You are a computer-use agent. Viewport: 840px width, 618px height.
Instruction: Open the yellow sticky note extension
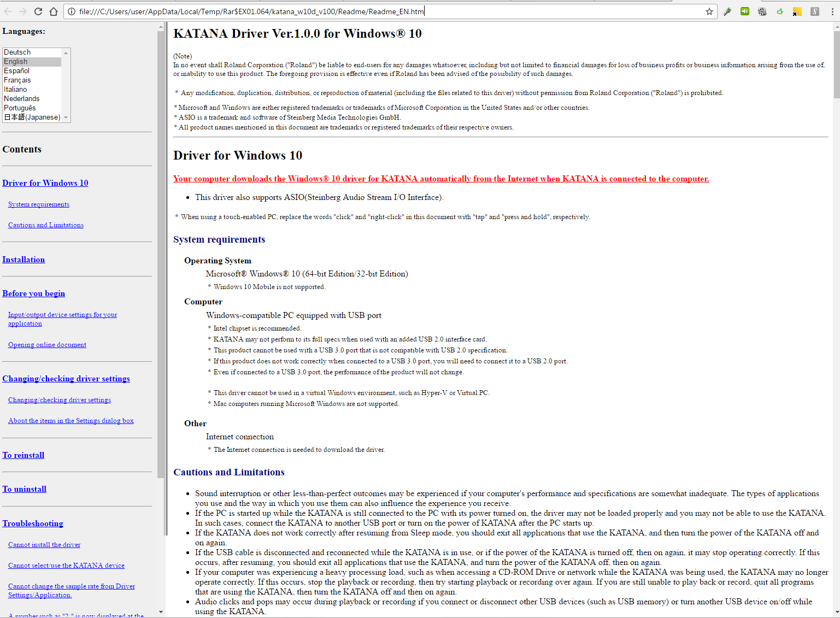797,11
